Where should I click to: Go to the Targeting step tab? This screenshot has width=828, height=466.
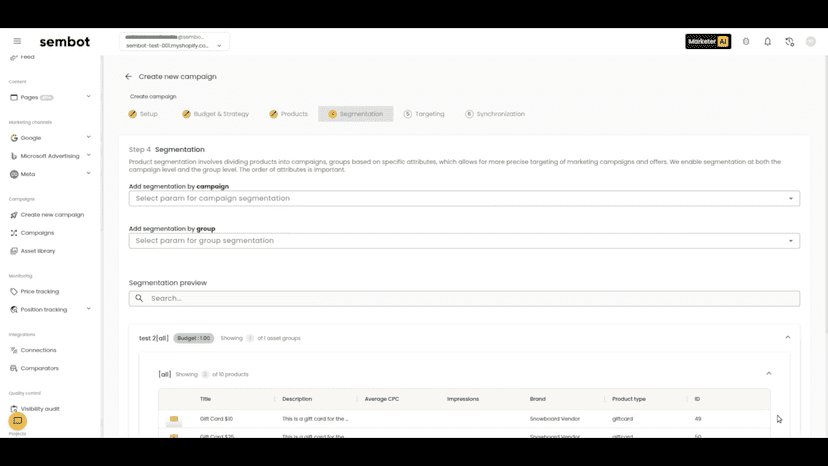pyautogui.click(x=424, y=114)
